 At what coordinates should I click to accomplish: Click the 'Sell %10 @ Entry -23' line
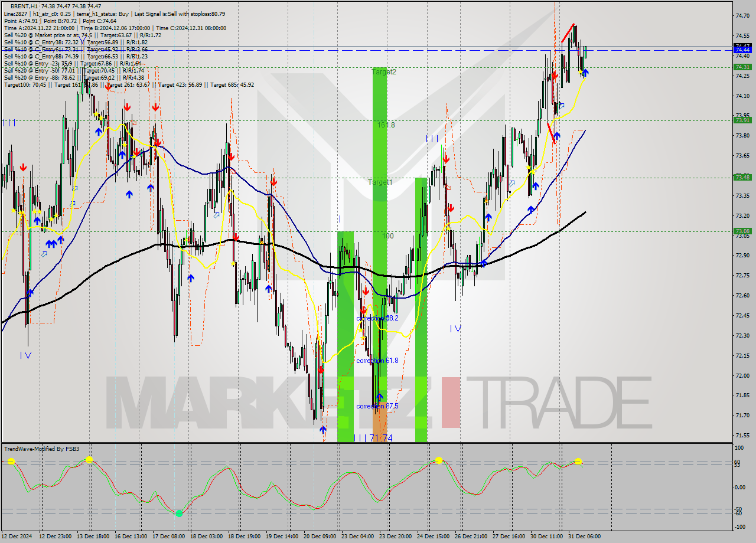click(x=72, y=63)
